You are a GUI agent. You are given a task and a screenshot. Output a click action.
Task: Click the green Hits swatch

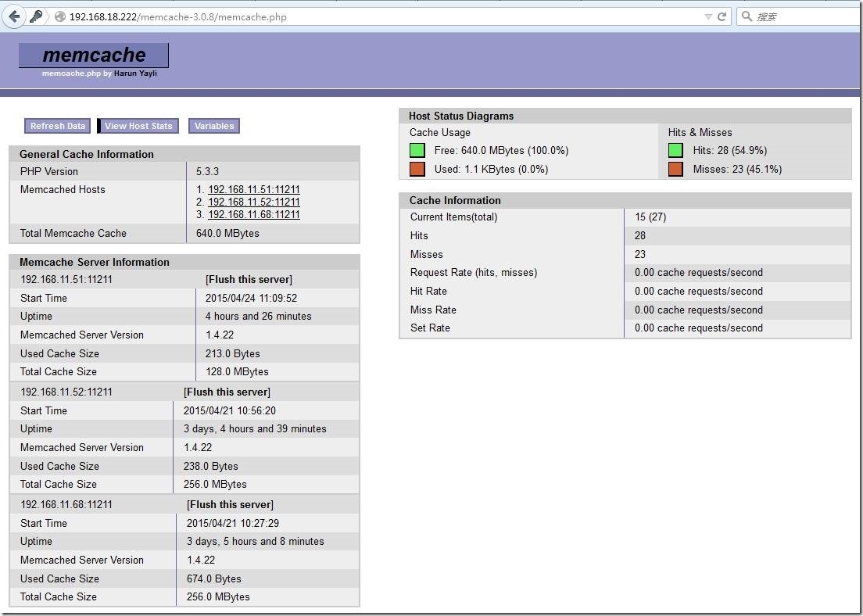(x=675, y=150)
